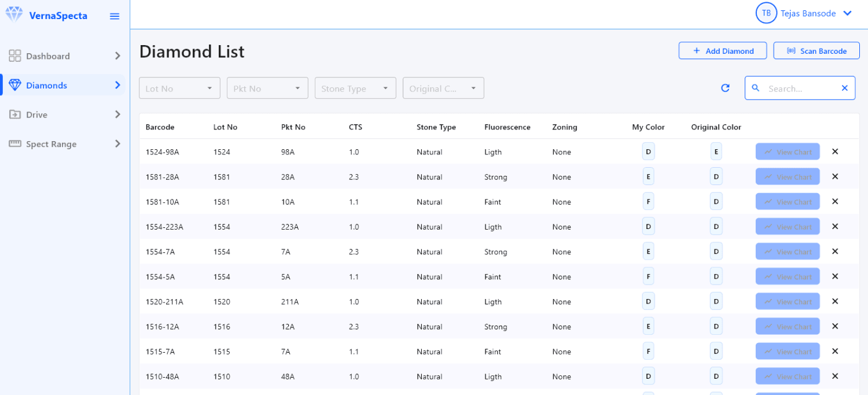Viewport: 868px width, 395px height.
Task: Click the Diamond List heading
Action: point(192,51)
